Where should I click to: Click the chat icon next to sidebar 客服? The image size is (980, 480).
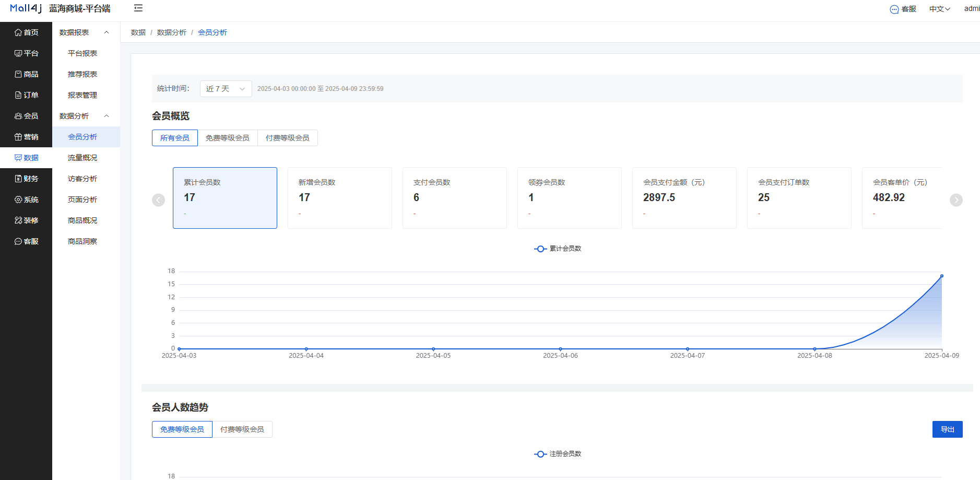coord(18,241)
